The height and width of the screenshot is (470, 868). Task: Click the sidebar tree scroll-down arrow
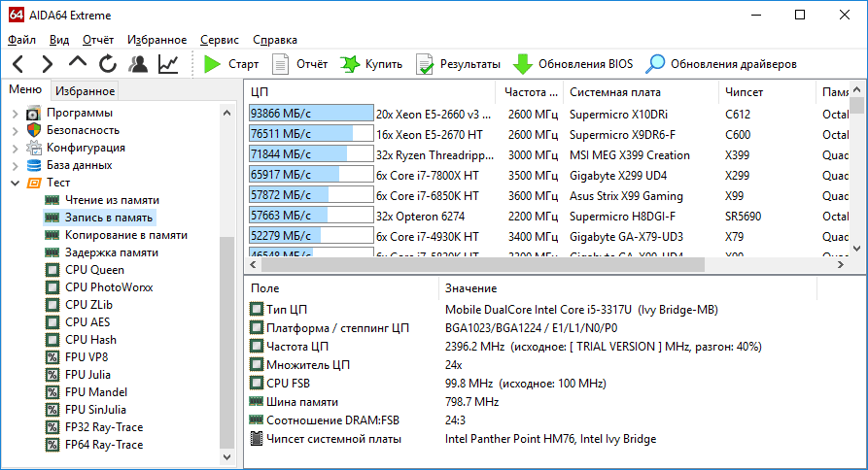227,457
